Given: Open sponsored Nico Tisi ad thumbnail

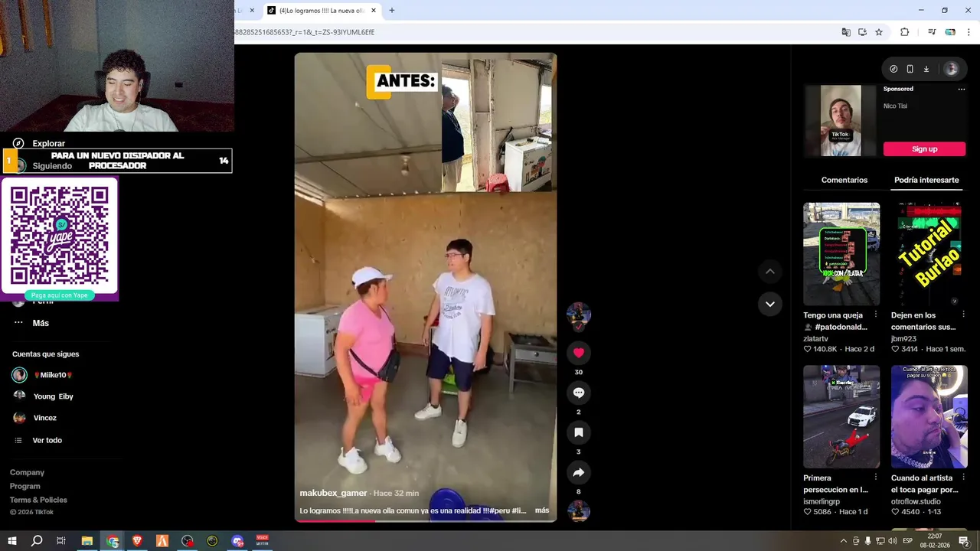Looking at the screenshot, I should [x=841, y=121].
